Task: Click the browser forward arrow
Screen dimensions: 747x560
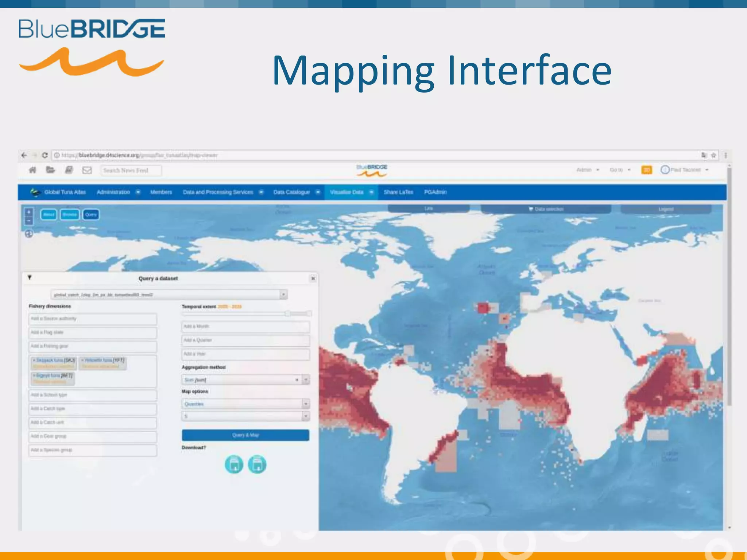Action: tap(35, 155)
